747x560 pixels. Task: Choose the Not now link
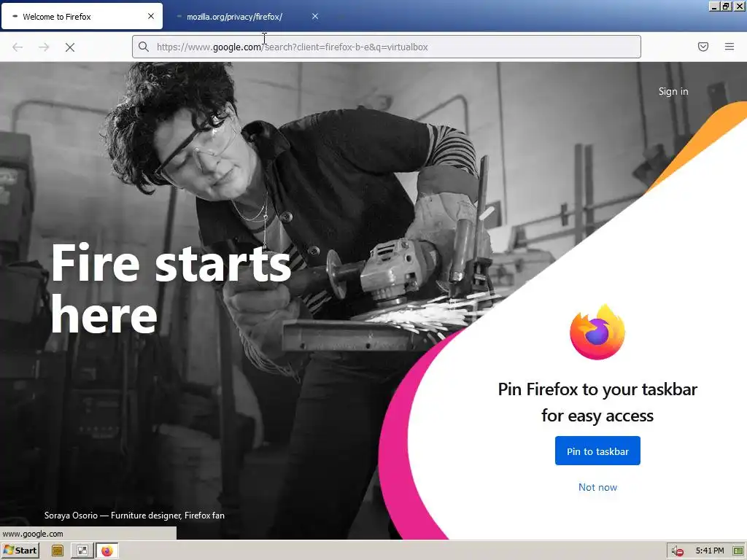pyautogui.click(x=597, y=487)
